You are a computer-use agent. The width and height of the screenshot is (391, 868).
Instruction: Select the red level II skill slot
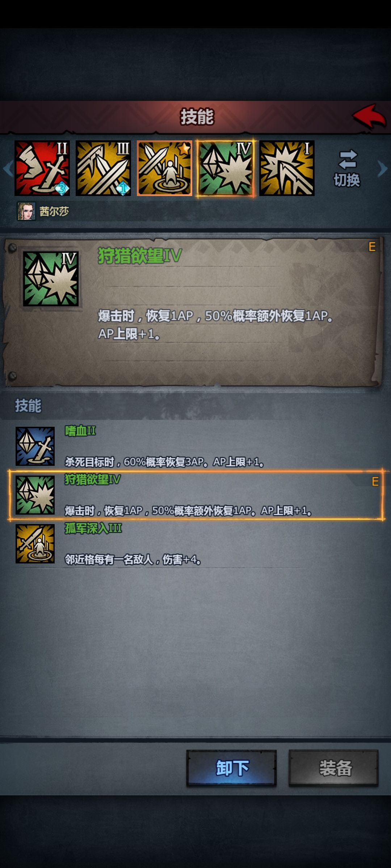pyautogui.click(x=42, y=168)
